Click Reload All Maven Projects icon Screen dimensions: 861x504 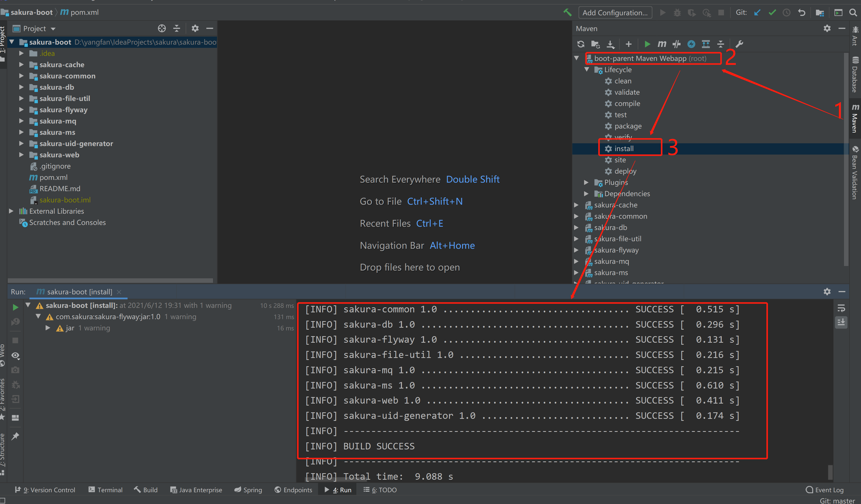point(581,44)
